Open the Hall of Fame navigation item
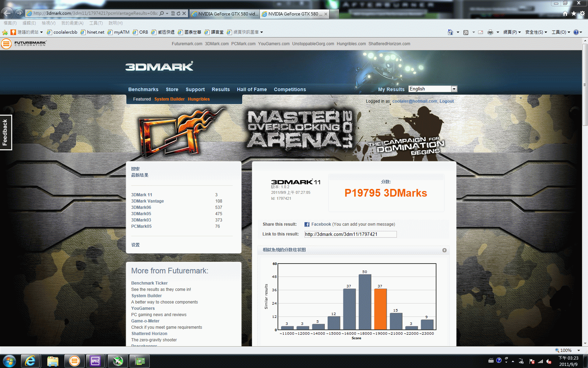588x368 pixels. pos(252,89)
